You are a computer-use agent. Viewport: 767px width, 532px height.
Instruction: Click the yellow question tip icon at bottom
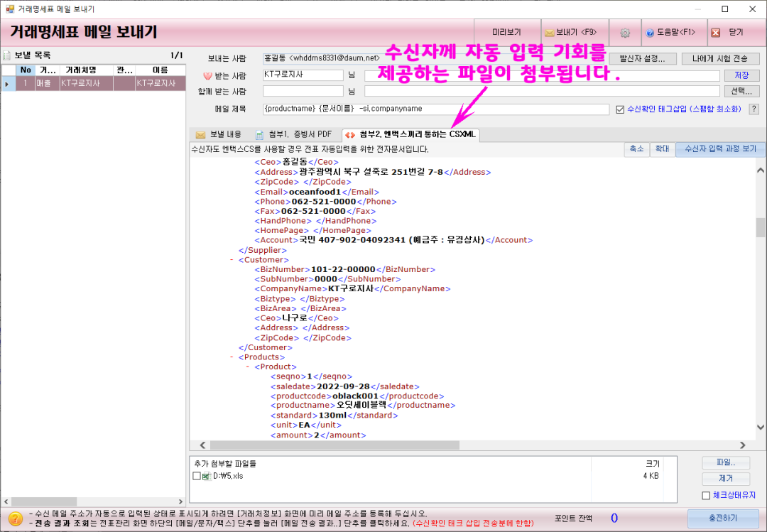point(15,519)
